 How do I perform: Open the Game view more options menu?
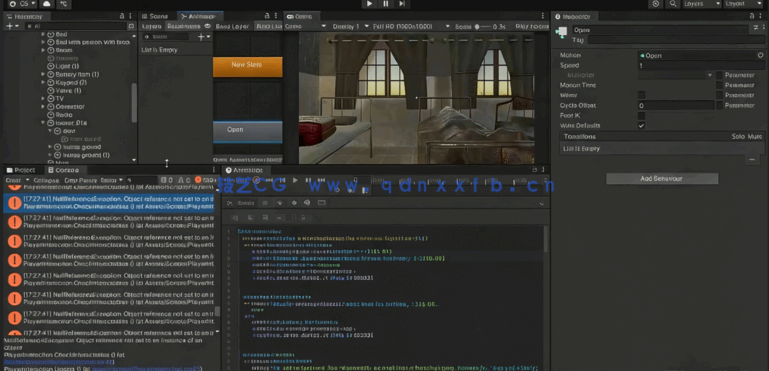pos(542,16)
